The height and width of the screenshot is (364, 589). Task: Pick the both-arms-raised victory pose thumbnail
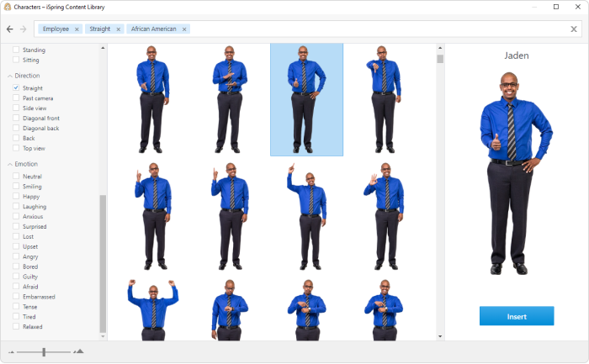(x=153, y=309)
